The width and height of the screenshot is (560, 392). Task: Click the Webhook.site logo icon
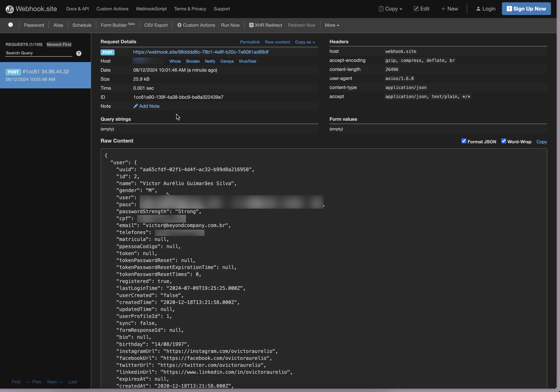10,9
